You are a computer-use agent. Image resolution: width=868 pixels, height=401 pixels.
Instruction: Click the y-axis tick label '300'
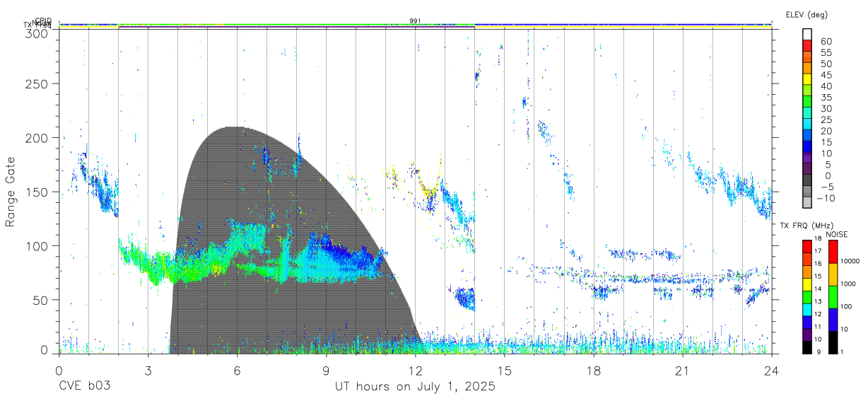(x=37, y=33)
